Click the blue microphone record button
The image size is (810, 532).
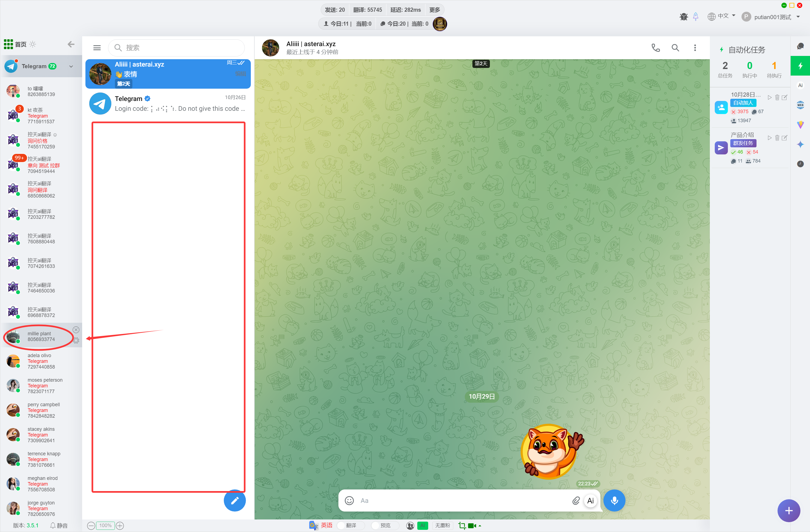614,500
